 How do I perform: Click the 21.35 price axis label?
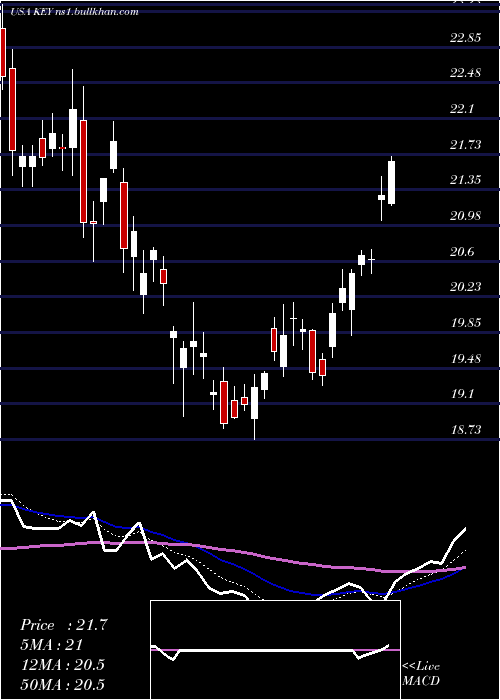[x=466, y=180]
